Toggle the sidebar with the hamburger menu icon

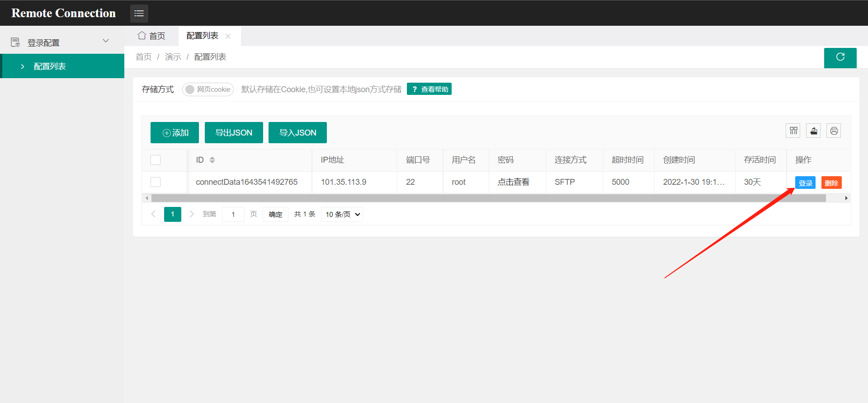coord(139,14)
